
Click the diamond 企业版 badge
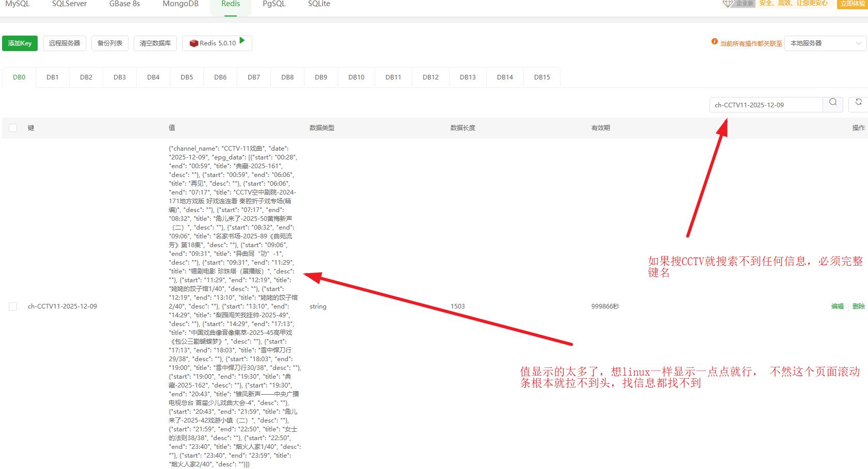point(738,3)
